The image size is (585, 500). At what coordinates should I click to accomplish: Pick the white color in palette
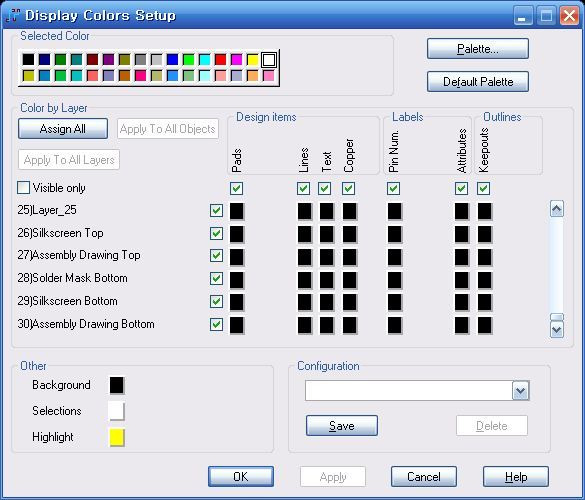click(269, 60)
